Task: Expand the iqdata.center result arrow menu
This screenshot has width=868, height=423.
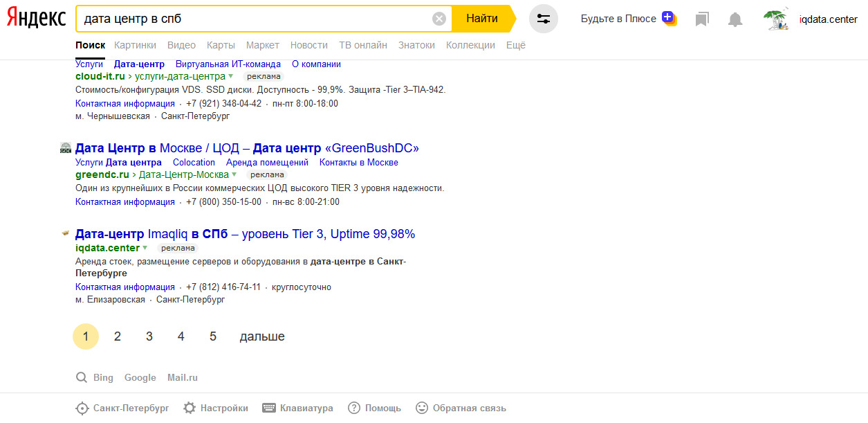Action: (145, 249)
